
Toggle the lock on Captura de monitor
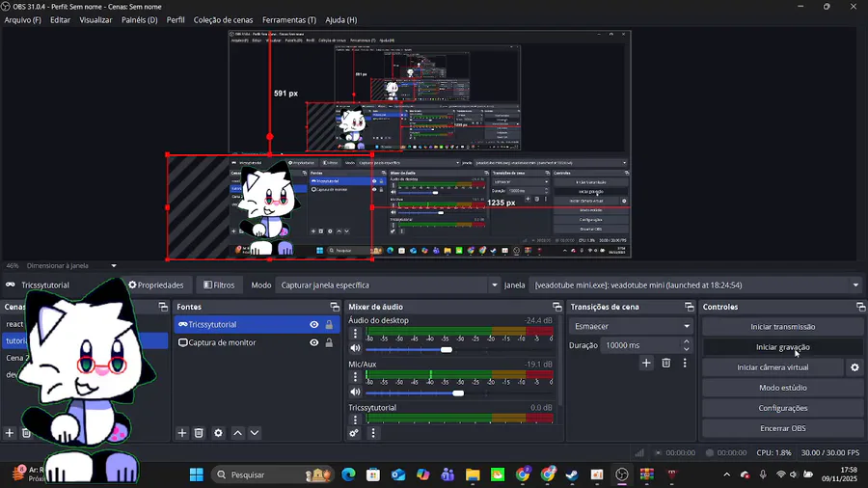click(329, 342)
